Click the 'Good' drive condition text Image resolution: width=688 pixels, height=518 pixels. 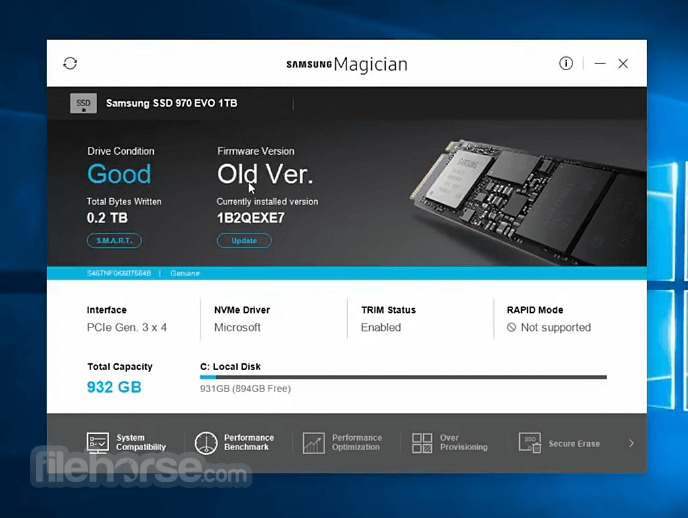click(119, 174)
